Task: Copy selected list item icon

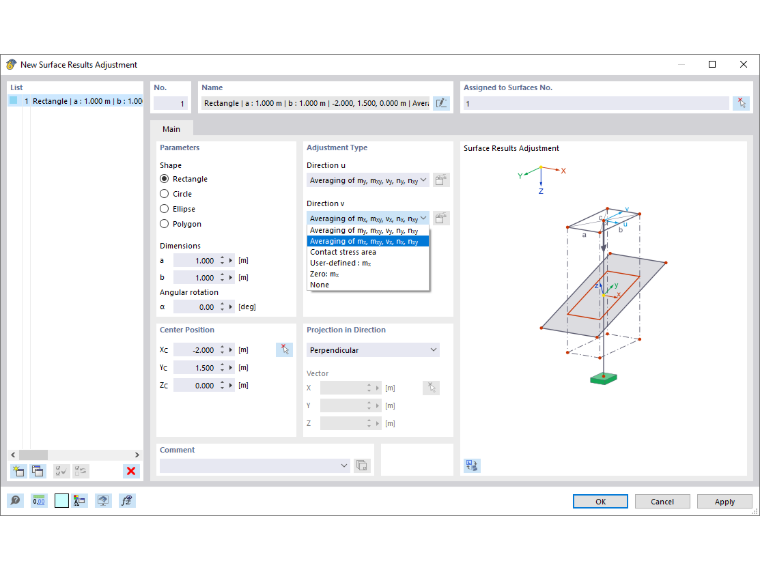Action: 37,471
